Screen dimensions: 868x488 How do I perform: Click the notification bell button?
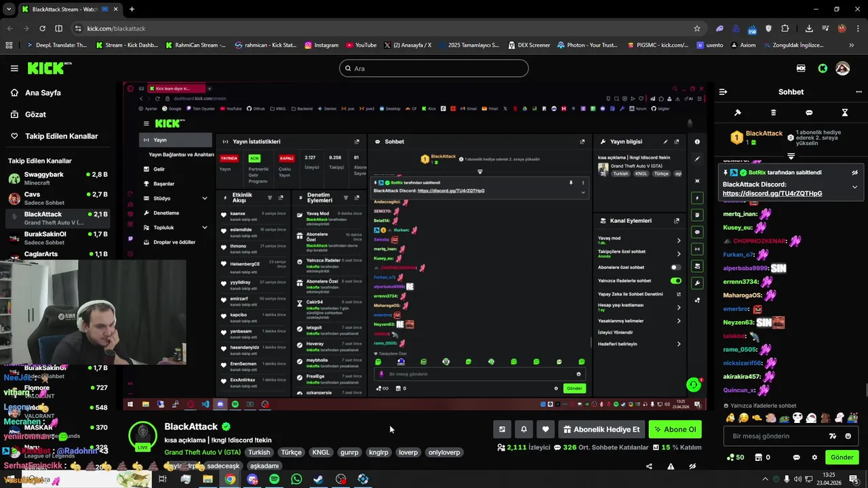click(524, 429)
